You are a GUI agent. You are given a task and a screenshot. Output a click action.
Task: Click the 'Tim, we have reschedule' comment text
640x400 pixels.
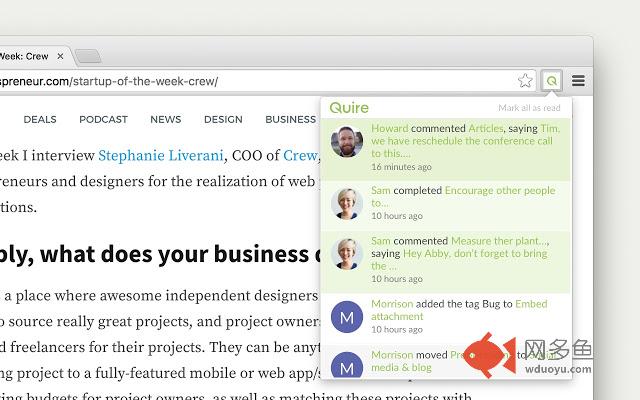click(465, 141)
